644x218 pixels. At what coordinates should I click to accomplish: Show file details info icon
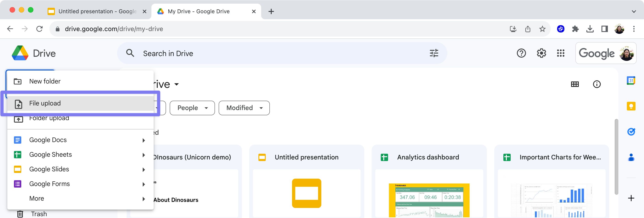(596, 84)
